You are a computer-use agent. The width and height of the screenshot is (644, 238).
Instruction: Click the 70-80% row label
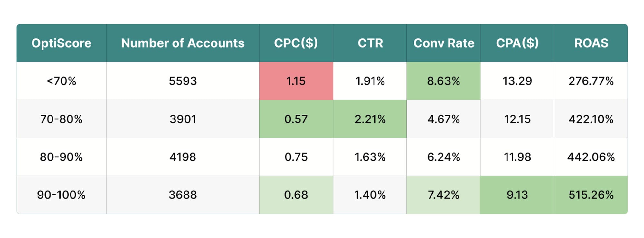(61, 119)
